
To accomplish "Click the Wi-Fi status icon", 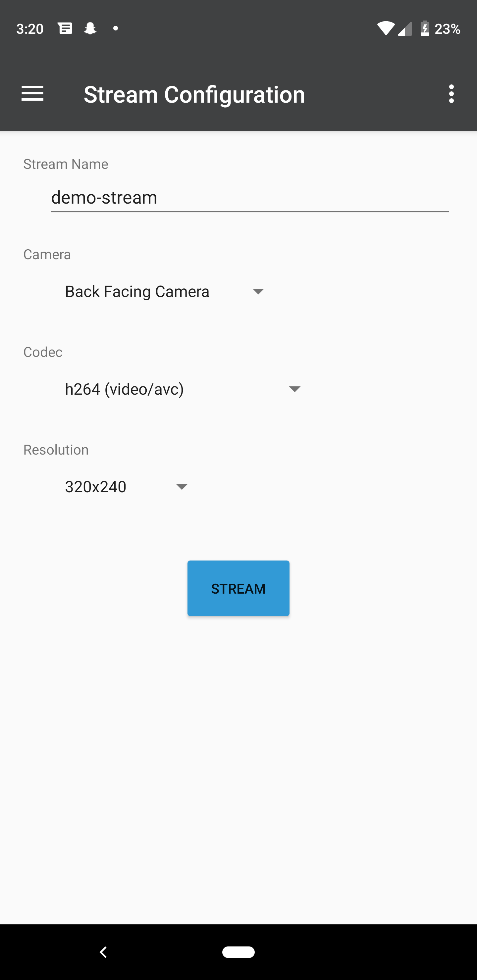I will [x=386, y=28].
